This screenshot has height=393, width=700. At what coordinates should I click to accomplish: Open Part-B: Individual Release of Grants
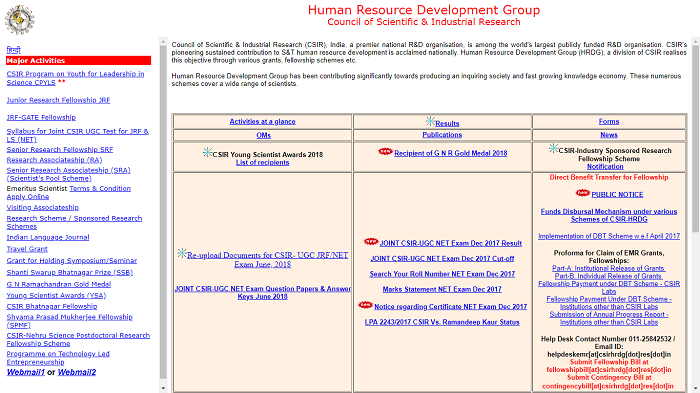pos(609,276)
